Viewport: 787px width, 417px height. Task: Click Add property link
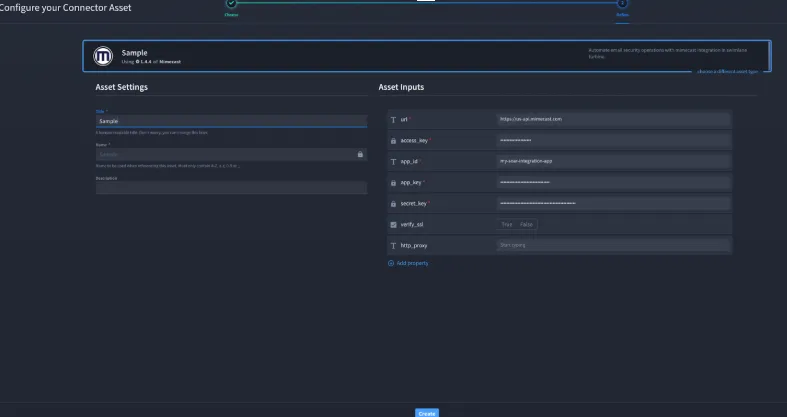412,263
